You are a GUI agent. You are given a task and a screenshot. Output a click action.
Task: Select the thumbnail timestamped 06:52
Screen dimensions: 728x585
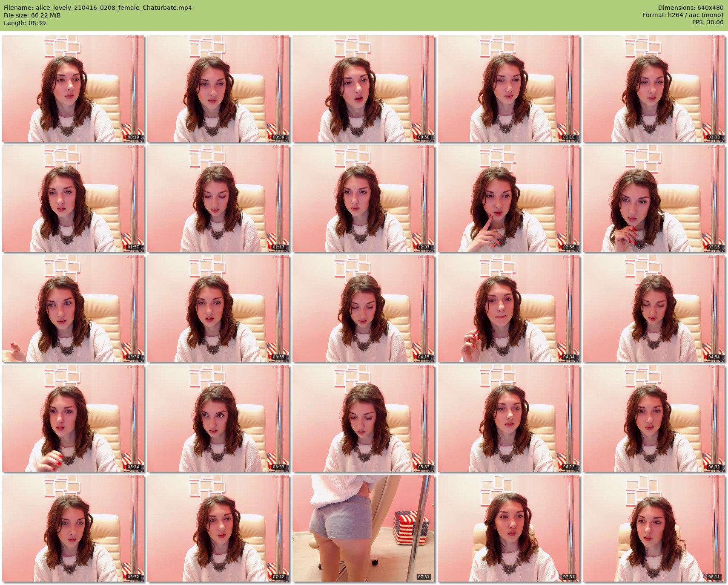pyautogui.click(x=73, y=528)
